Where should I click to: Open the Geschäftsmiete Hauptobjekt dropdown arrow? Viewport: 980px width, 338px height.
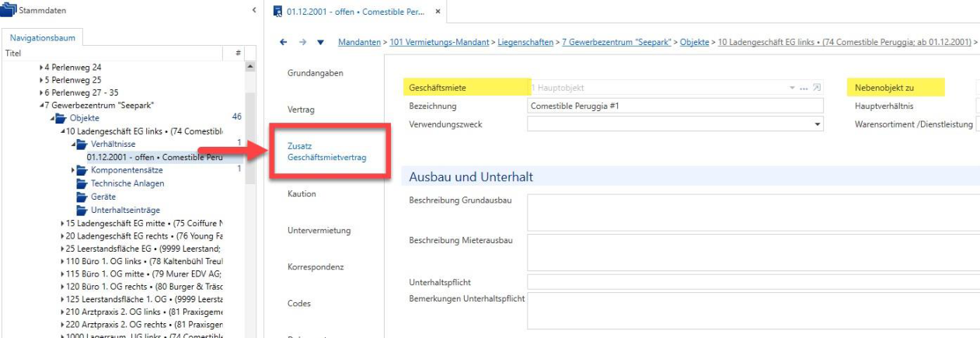(792, 88)
